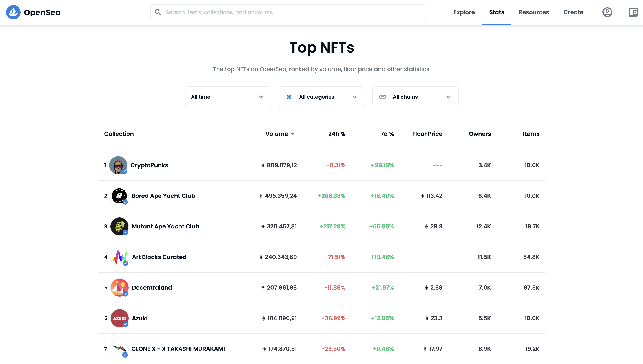
Task: Click the Azuki collection avatar
Action: pos(120,318)
